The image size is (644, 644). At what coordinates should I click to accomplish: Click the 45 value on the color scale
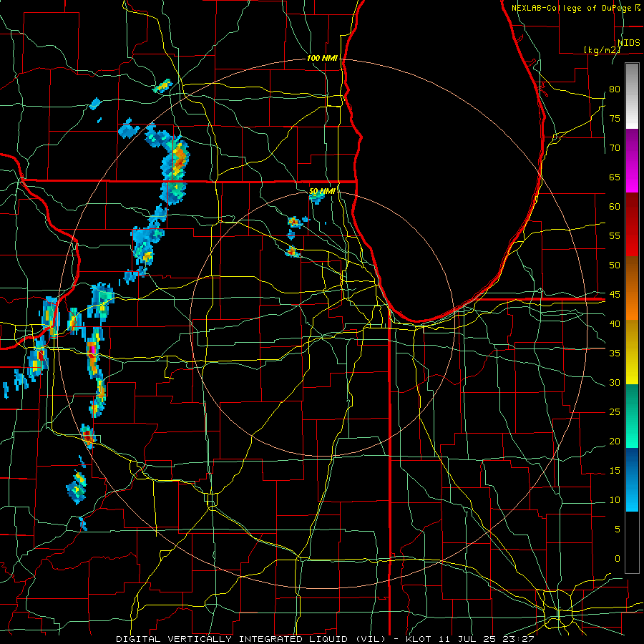coord(615,295)
